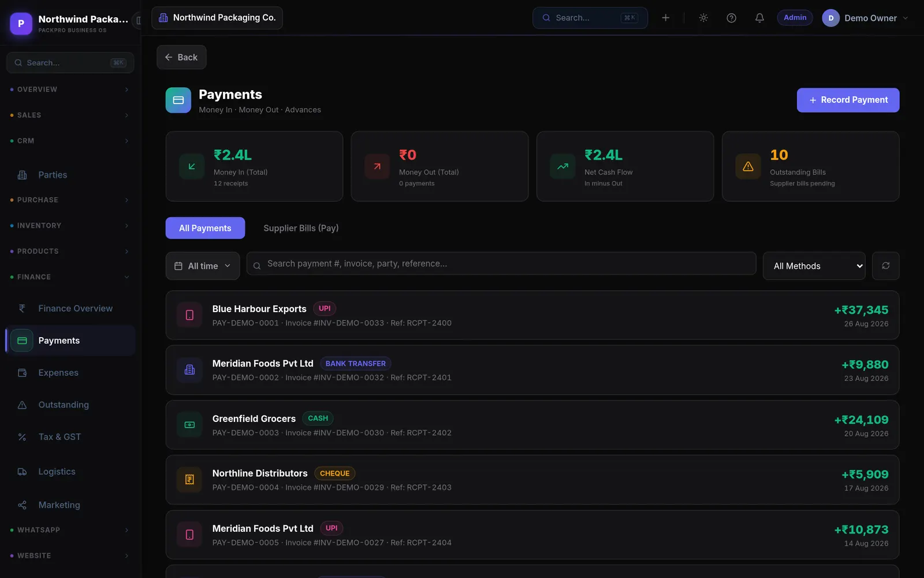Image resolution: width=924 pixels, height=578 pixels.
Task: Open Parties in the sidebar
Action: point(70,175)
